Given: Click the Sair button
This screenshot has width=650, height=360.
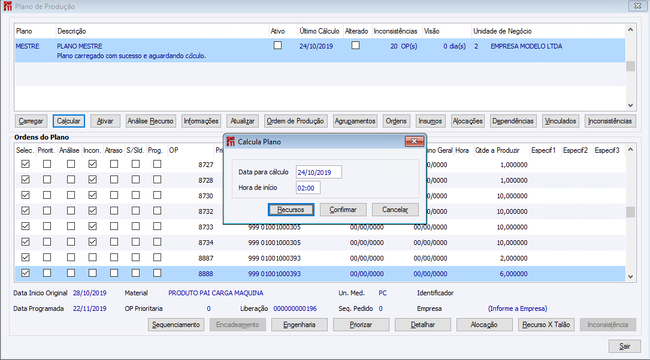Looking at the screenshot, I should point(624,346).
